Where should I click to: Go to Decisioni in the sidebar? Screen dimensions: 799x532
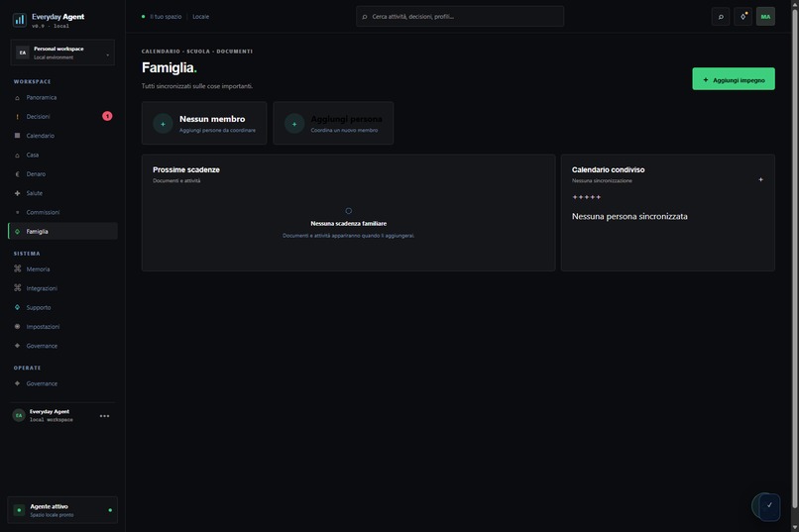click(x=62, y=117)
